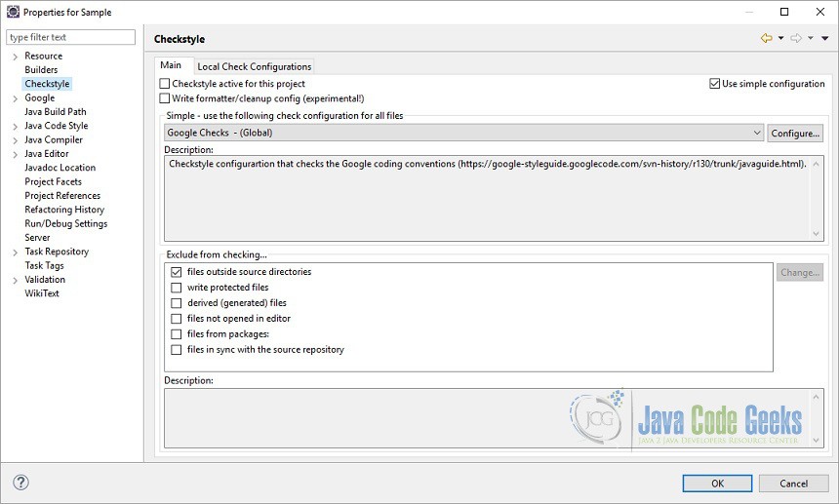The height and width of the screenshot is (504, 839).
Task: Click the help question mark icon
Action: (x=20, y=483)
